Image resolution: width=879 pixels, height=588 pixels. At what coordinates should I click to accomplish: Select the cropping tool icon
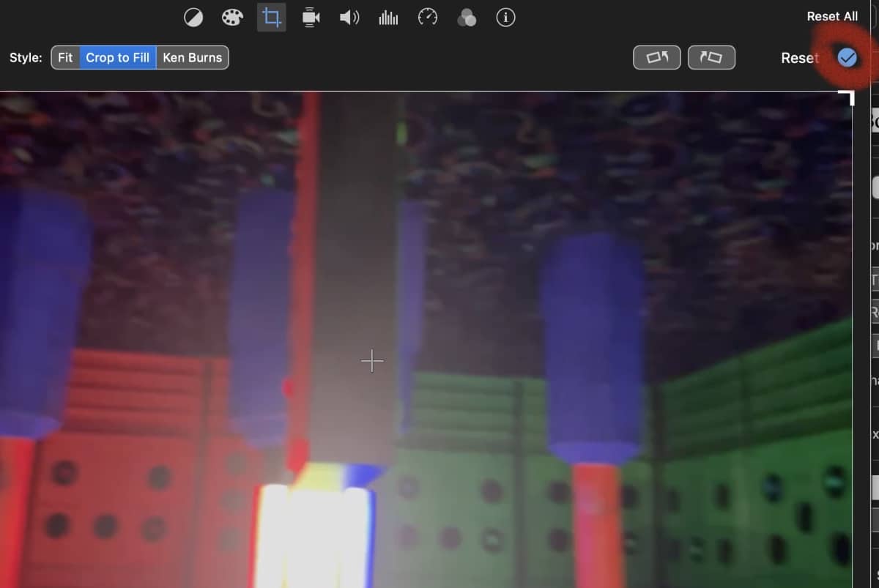coord(272,18)
